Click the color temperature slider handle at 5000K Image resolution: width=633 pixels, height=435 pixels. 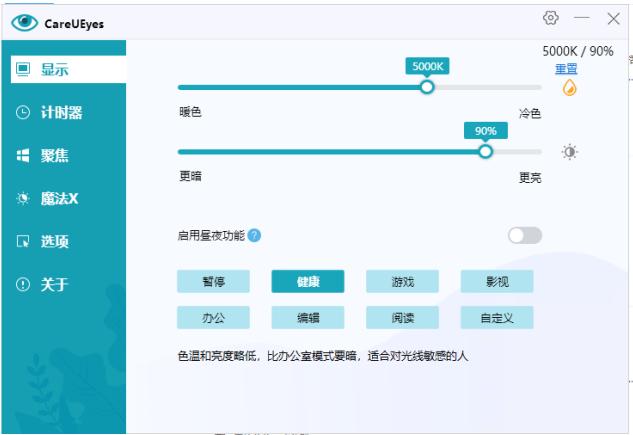pos(427,87)
